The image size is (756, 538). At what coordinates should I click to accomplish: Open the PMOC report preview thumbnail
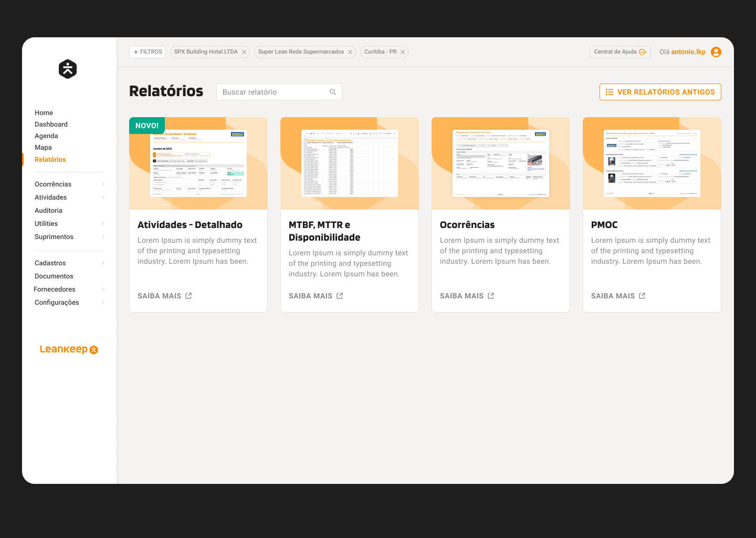[652, 163]
